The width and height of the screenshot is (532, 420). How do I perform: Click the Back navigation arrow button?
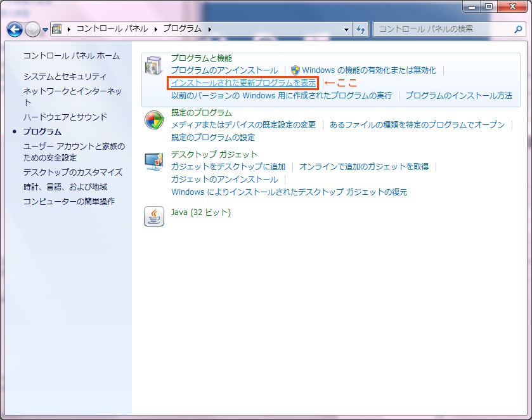click(15, 30)
